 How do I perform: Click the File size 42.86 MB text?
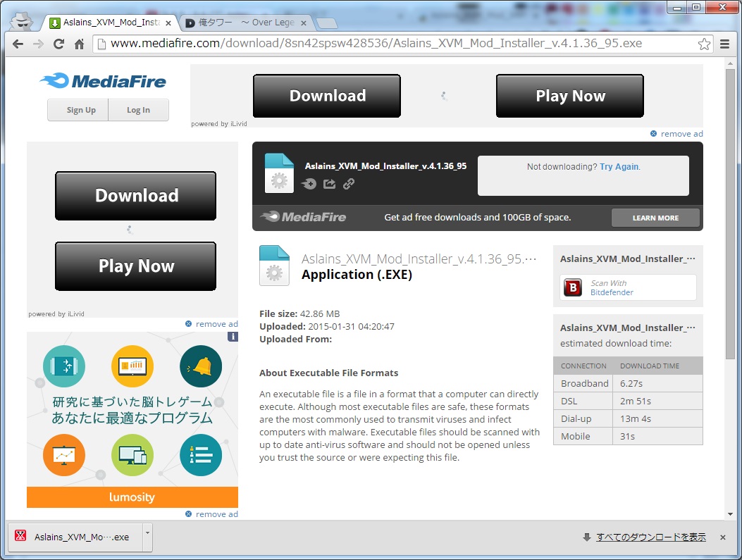pos(299,313)
